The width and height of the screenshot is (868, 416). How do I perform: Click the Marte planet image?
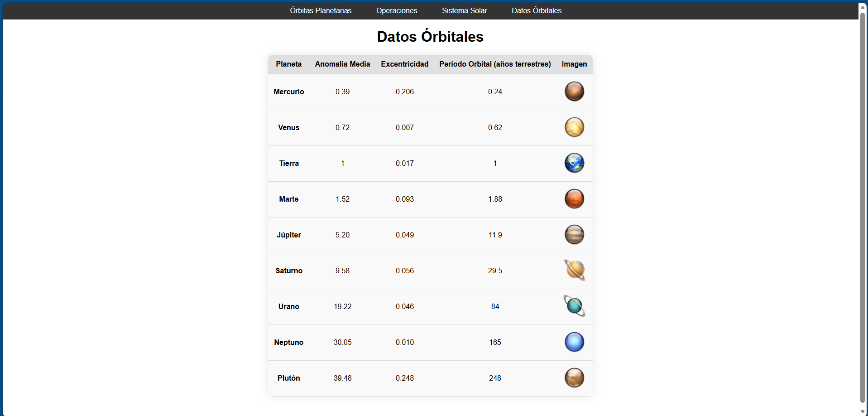pos(574,199)
